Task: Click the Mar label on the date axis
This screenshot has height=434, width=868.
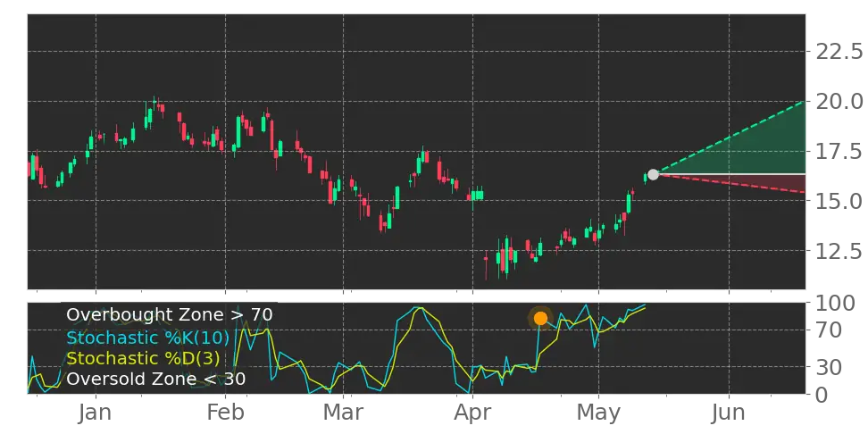Action: 343,413
